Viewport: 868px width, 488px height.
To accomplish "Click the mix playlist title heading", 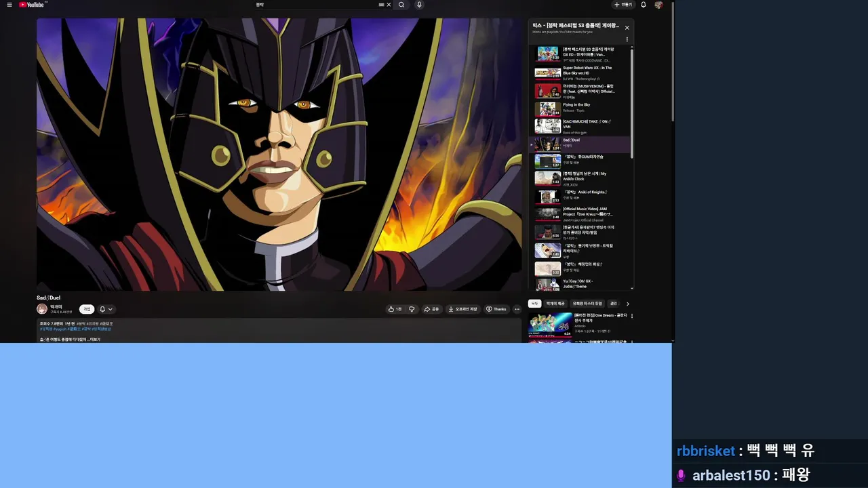I will 576,26.
